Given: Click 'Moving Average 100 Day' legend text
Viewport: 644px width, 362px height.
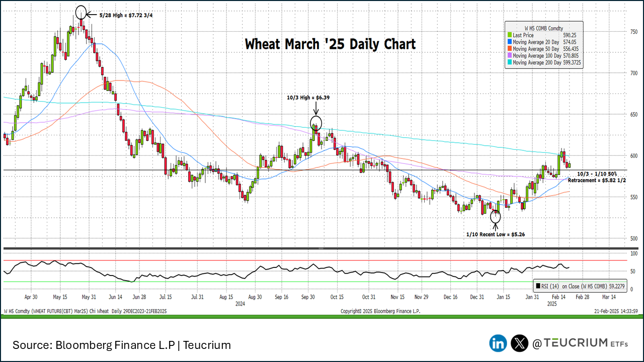Looking at the screenshot, I should click(537, 55).
